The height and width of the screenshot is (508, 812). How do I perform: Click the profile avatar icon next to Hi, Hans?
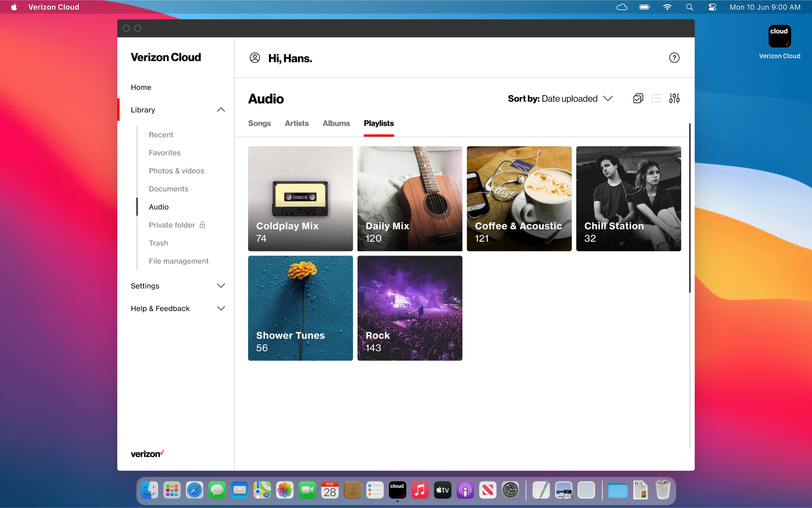pos(254,58)
